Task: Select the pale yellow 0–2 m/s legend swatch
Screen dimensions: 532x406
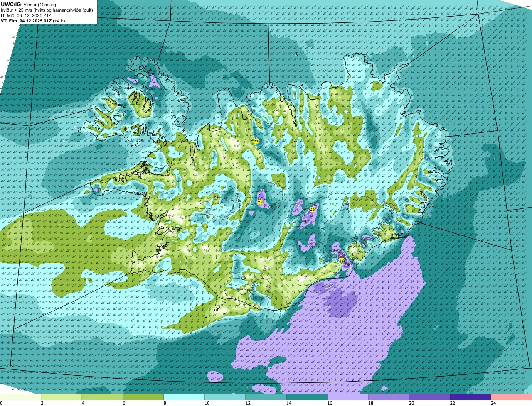Action: click(x=20, y=397)
